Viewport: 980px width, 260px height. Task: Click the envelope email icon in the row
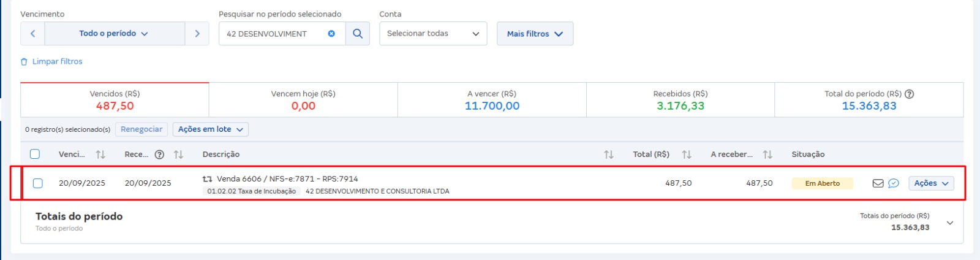pyautogui.click(x=878, y=183)
